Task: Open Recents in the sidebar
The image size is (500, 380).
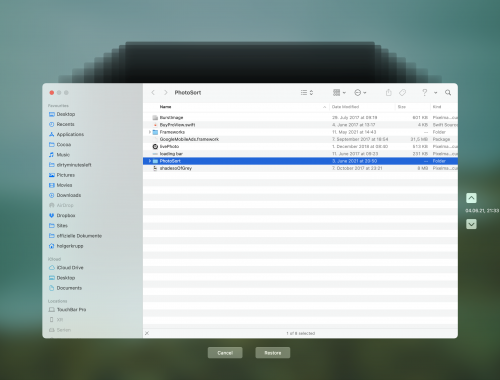Action: pos(65,124)
